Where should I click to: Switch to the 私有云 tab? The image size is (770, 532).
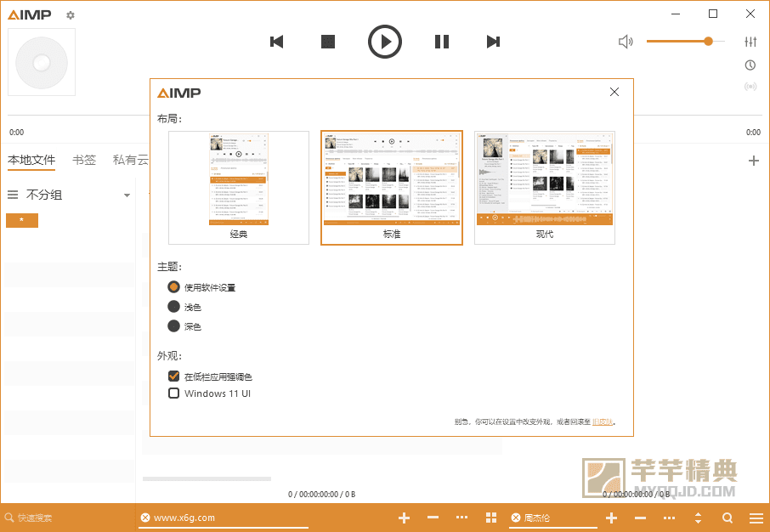point(131,160)
